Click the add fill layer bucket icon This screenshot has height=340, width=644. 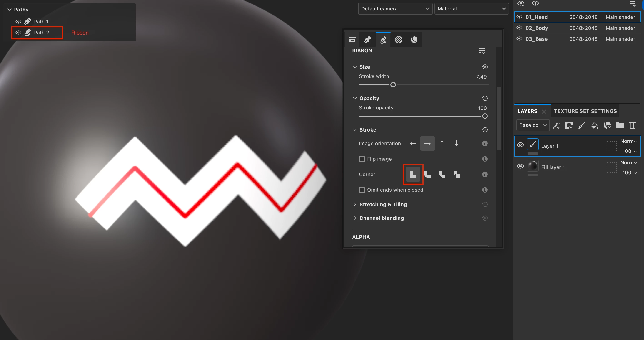(594, 125)
